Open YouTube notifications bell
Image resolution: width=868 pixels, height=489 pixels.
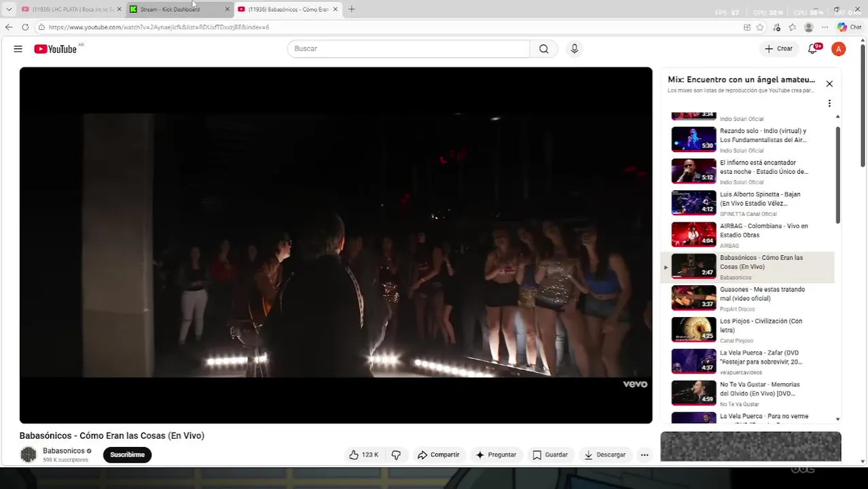coord(813,49)
